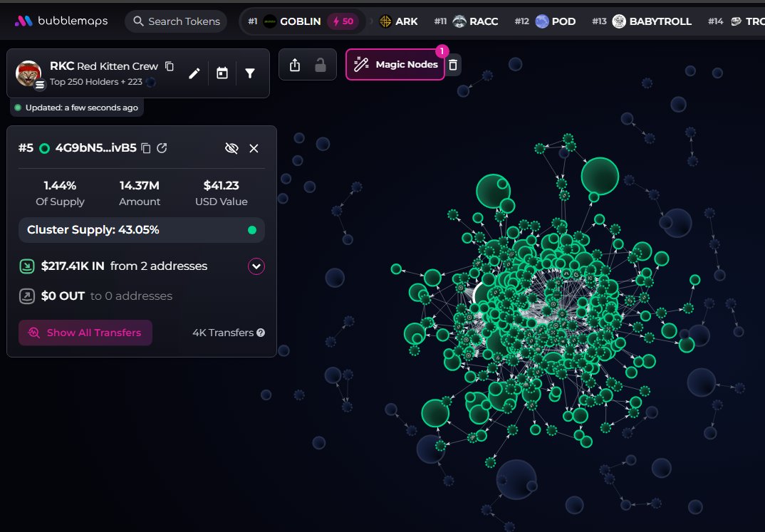Click the share export icon
Image resolution: width=765 pixels, height=532 pixels.
point(295,65)
